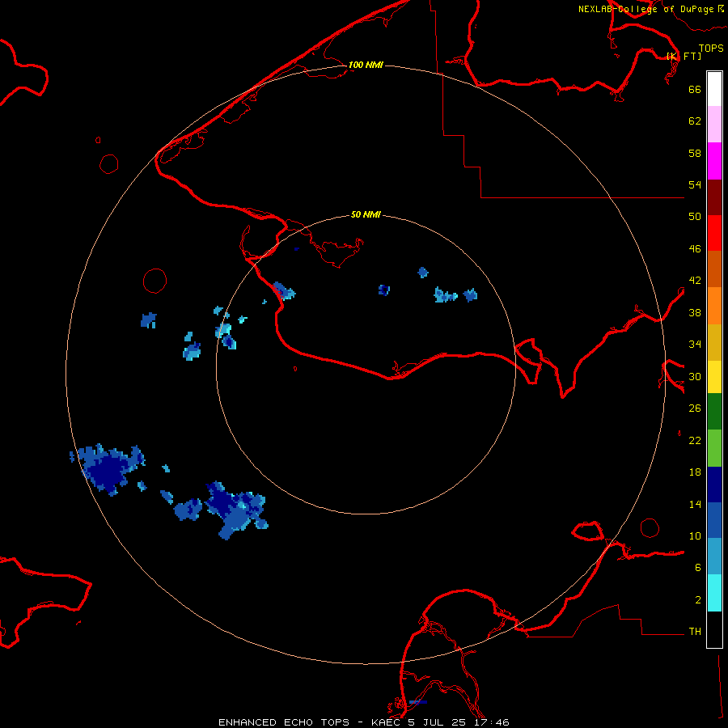The image size is (728, 728).
Task: Click the '54' legend value label
Action: pyautogui.click(x=695, y=184)
